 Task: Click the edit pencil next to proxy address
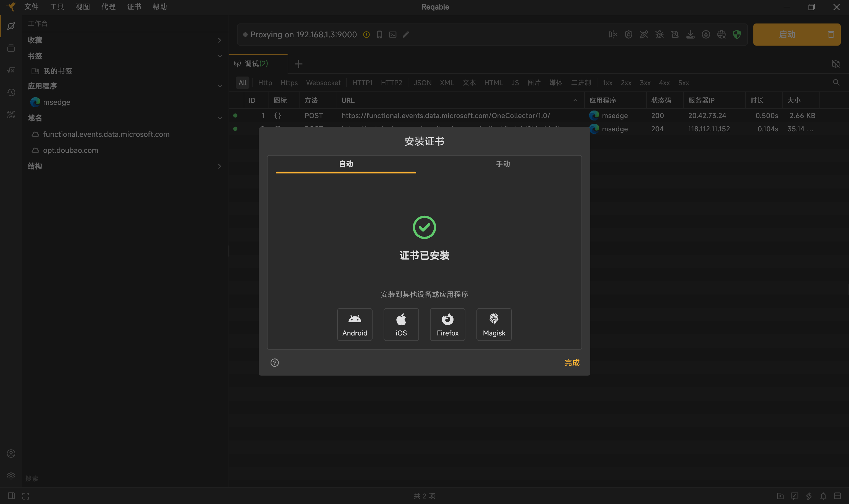click(406, 34)
